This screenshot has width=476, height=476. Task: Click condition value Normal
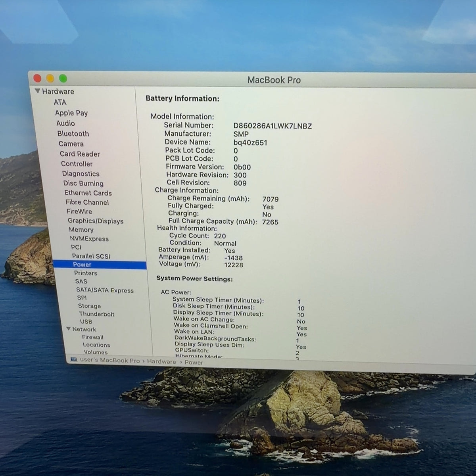click(225, 243)
